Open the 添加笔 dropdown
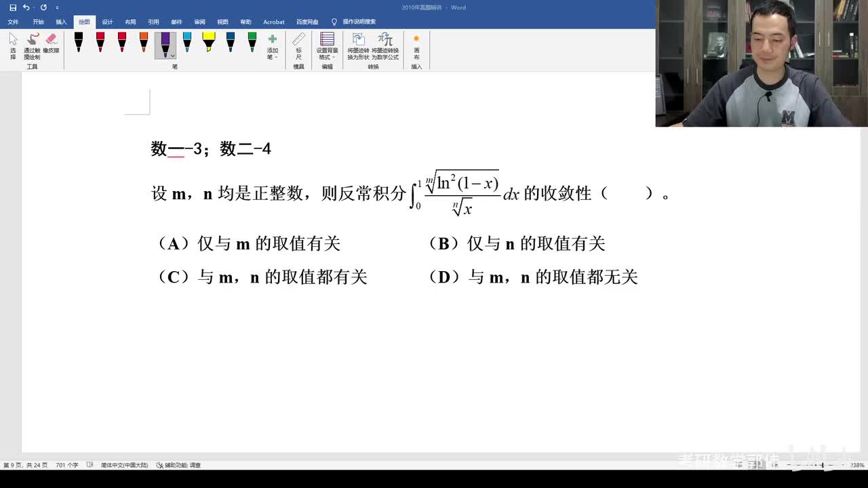The image size is (868, 488). click(x=273, y=46)
